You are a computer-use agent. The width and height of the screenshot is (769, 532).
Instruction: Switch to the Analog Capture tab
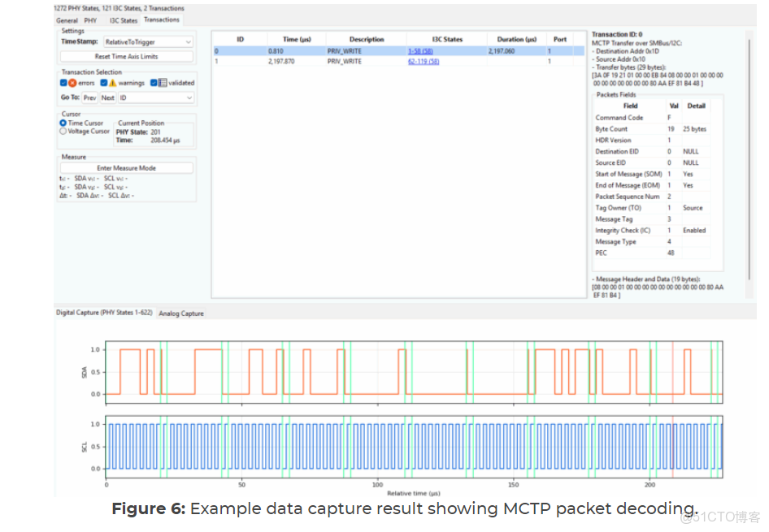pos(180,313)
